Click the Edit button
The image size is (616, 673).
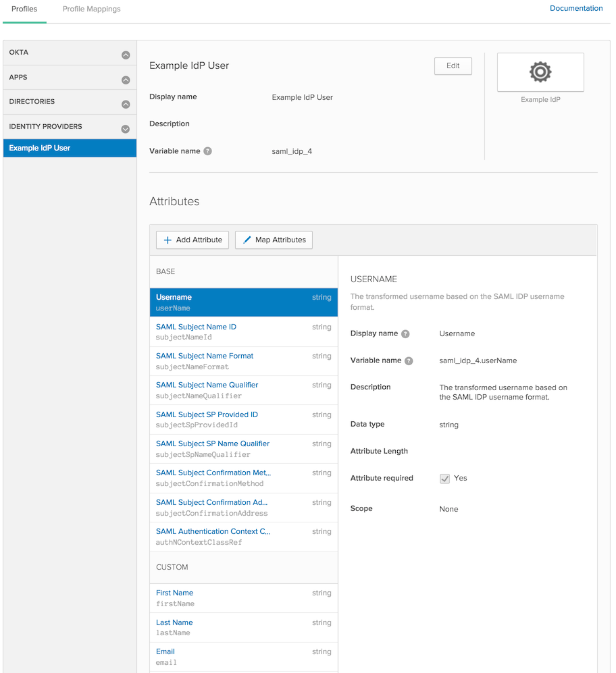(x=453, y=65)
